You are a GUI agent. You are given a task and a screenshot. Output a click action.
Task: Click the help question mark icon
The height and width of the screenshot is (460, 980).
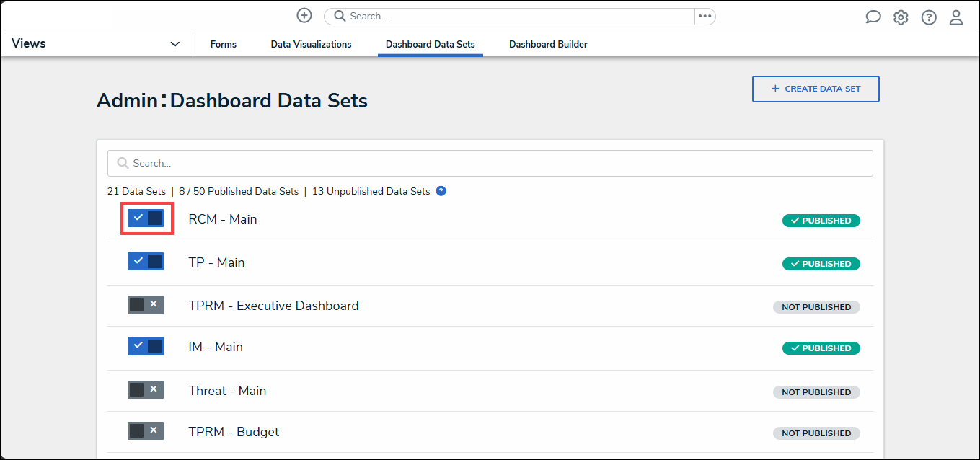tap(929, 17)
